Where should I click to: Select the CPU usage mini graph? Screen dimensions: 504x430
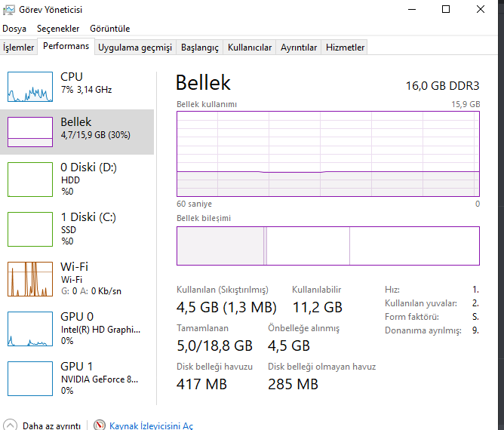click(x=30, y=87)
